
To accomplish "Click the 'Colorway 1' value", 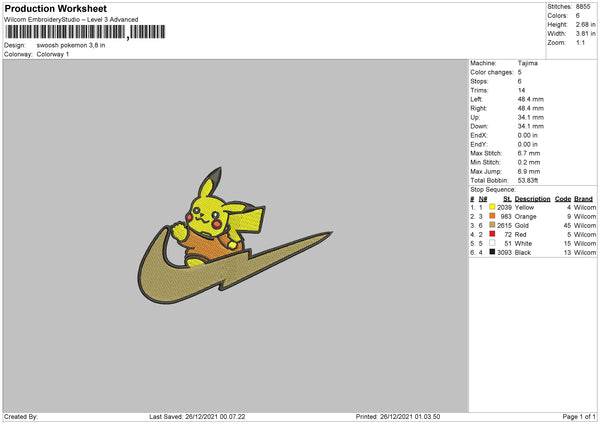I will tap(53, 54).
